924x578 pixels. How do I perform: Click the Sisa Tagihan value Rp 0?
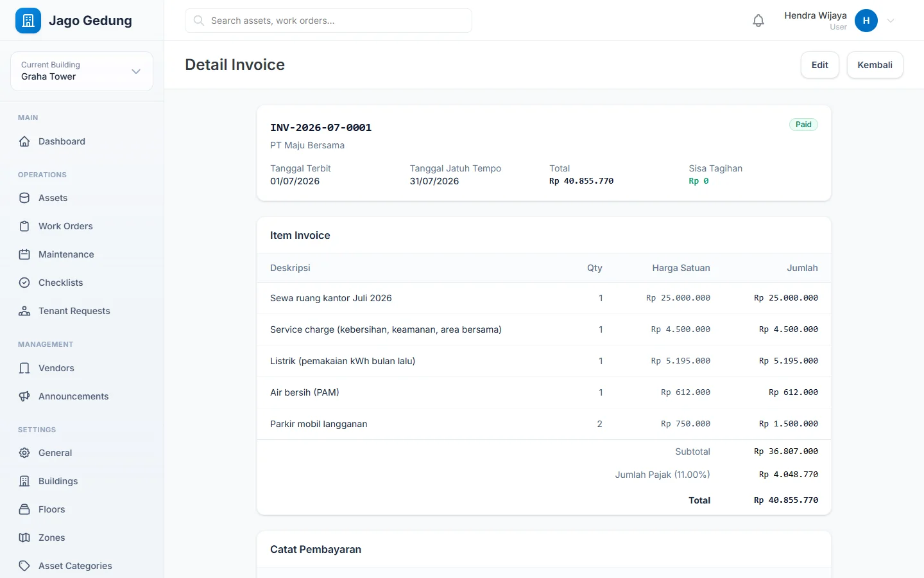pos(699,181)
